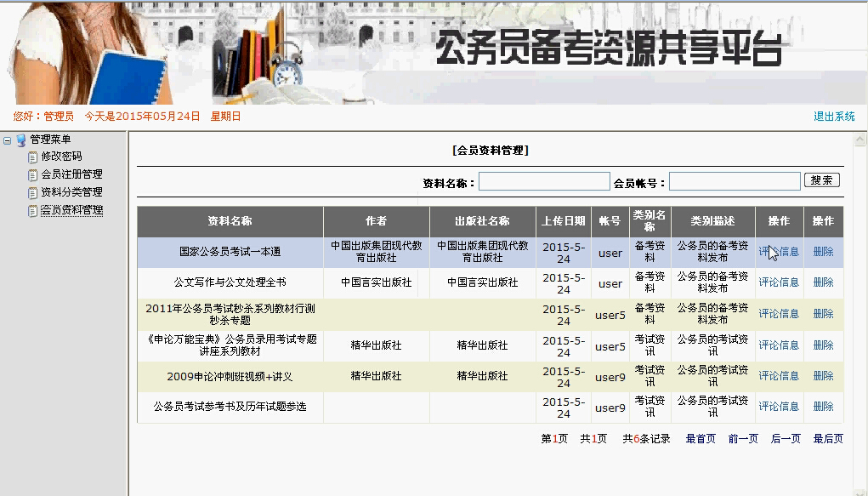Open 评论信息 for 公务员考试参考书及历年试题参选
Screen dimensions: 868x496
click(779, 406)
